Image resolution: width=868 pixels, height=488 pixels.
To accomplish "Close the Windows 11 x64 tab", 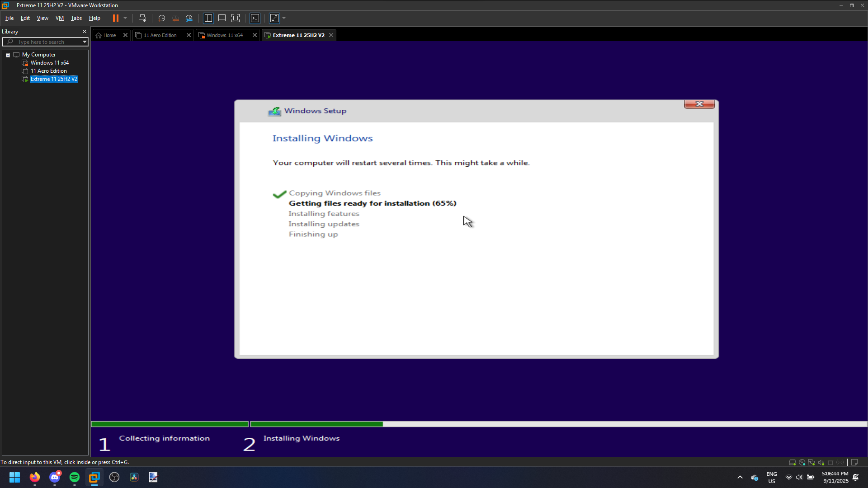I will [255, 35].
